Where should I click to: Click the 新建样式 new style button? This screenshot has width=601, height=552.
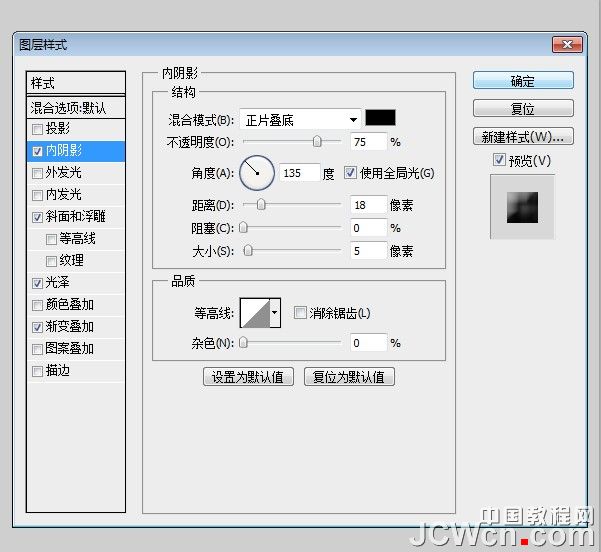pyautogui.click(x=523, y=136)
